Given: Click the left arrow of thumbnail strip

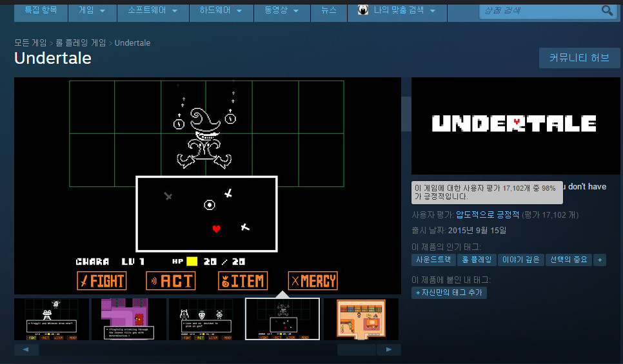Looking at the screenshot, I should coord(26,349).
